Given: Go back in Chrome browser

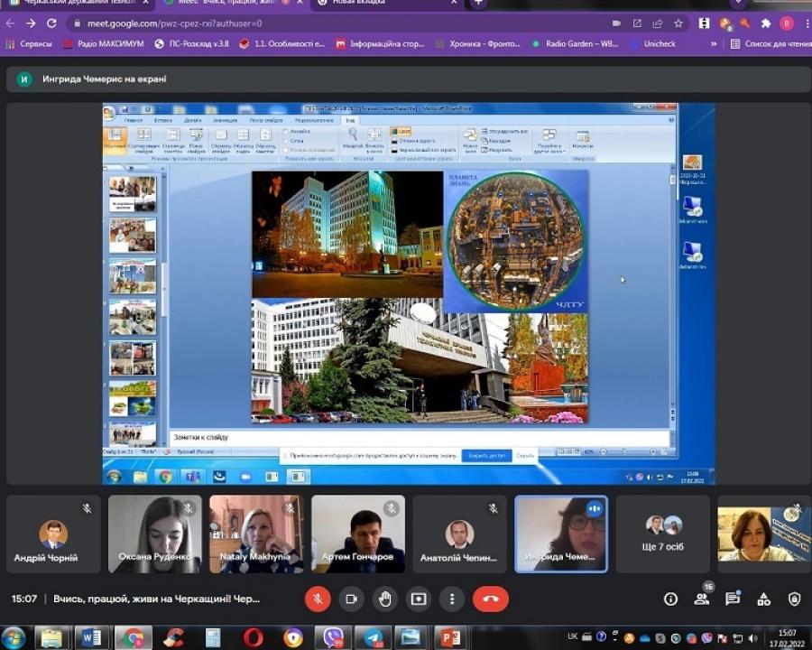Looking at the screenshot, I should click(10, 23).
